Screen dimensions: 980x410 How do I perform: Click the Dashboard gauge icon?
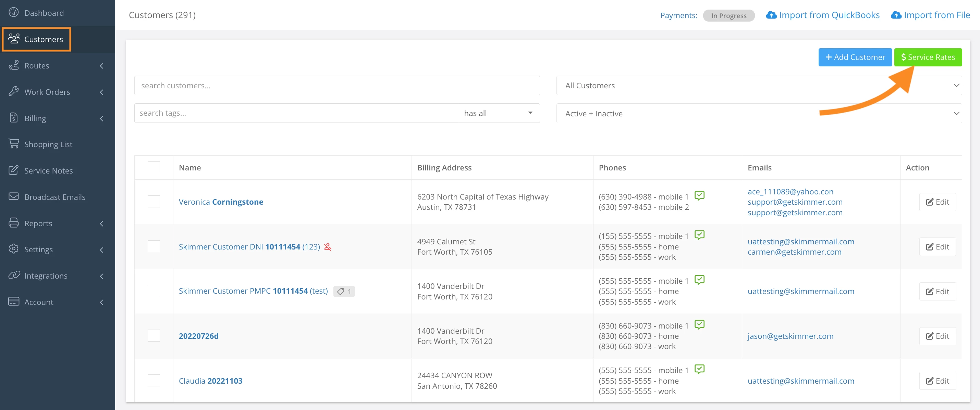pos(14,13)
